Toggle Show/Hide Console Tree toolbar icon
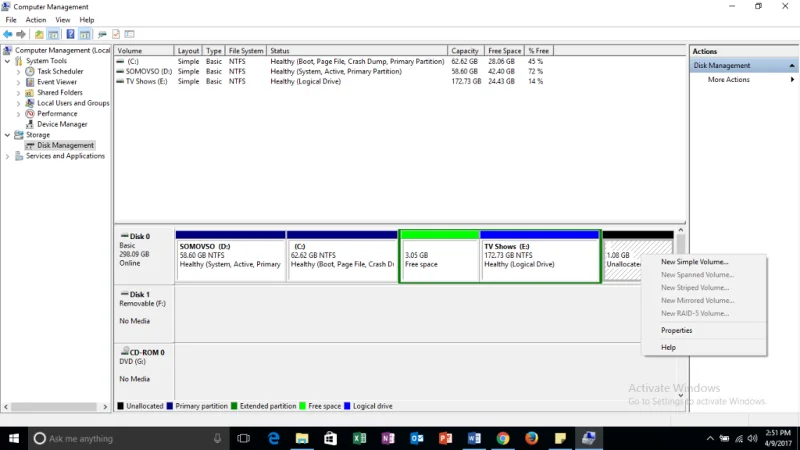800x450 pixels. pyautogui.click(x=53, y=34)
